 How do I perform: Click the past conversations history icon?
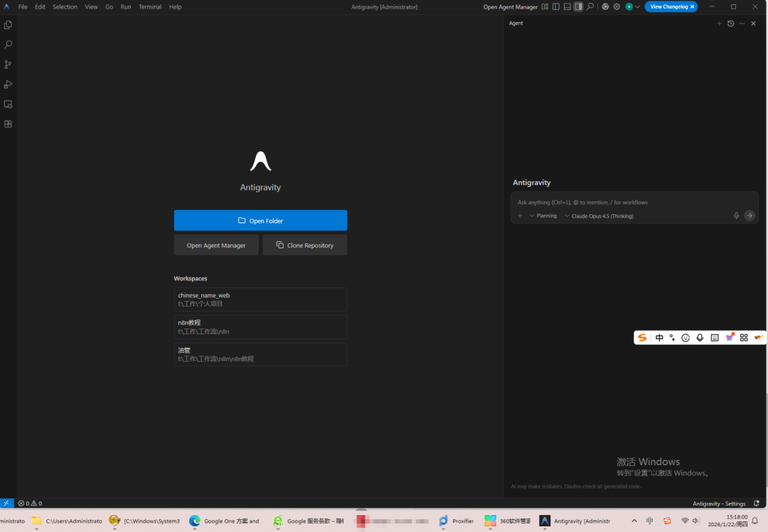[730, 23]
